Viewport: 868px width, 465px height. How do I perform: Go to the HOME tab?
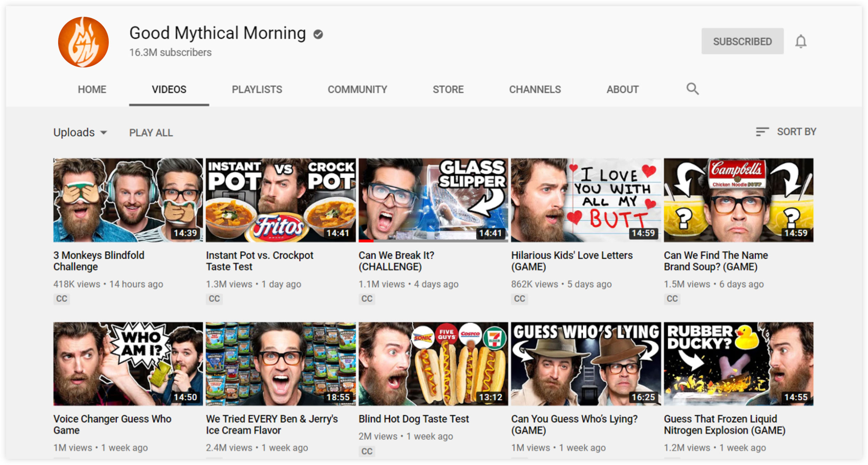coord(92,89)
